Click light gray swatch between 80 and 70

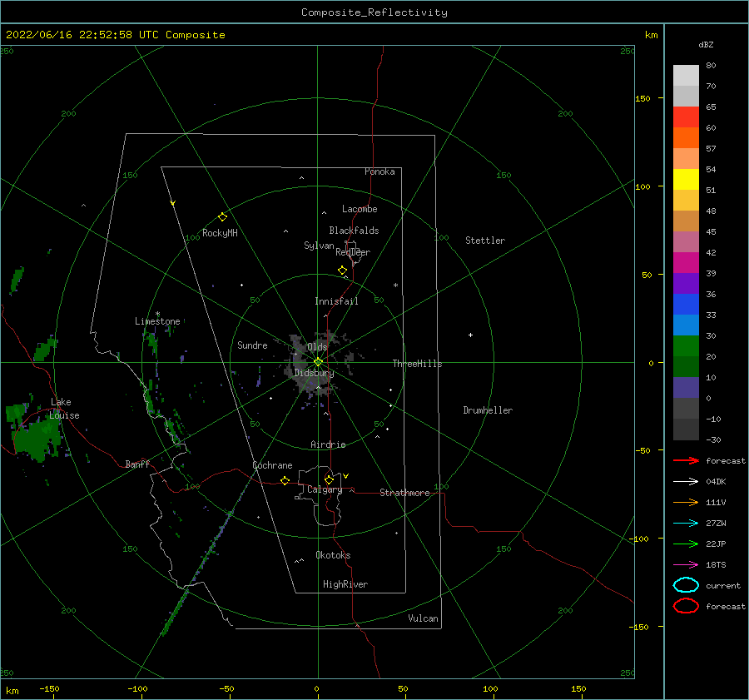pos(686,76)
